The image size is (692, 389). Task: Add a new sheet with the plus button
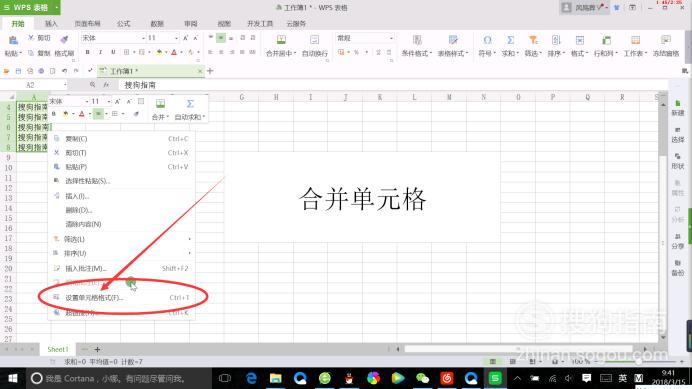click(x=97, y=349)
